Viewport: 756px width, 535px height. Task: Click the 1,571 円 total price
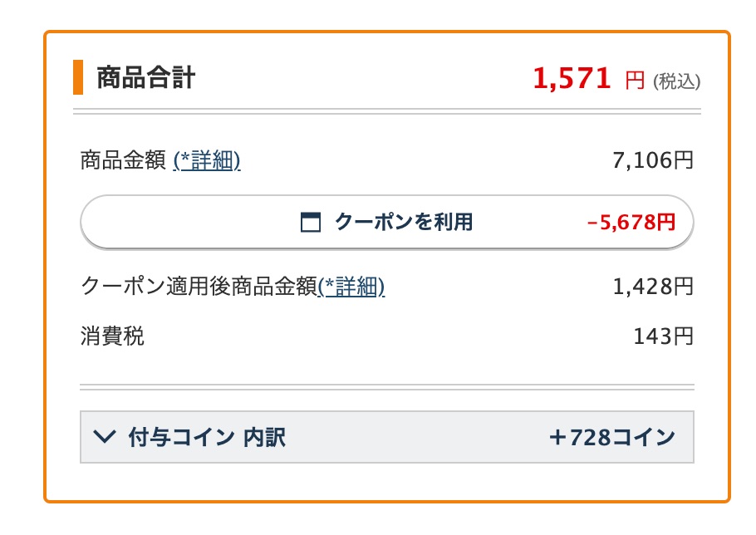589,78
